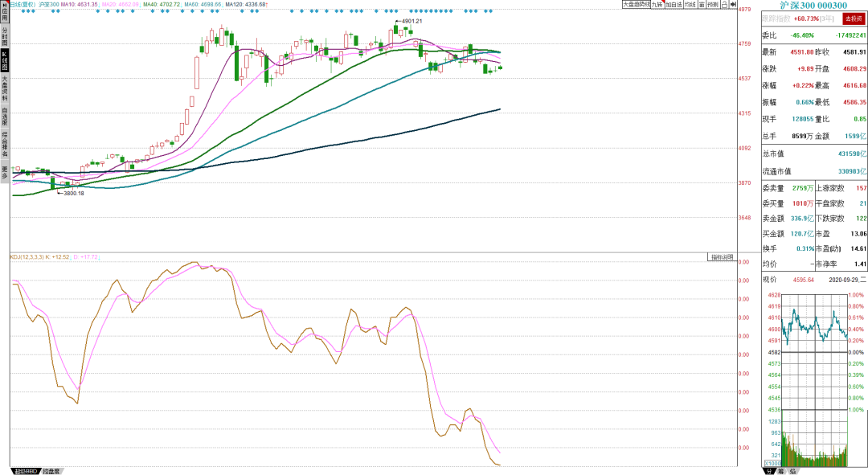The height and width of the screenshot is (475, 868).
Task: Click the 最低 4586.35 value
Action: (x=854, y=102)
